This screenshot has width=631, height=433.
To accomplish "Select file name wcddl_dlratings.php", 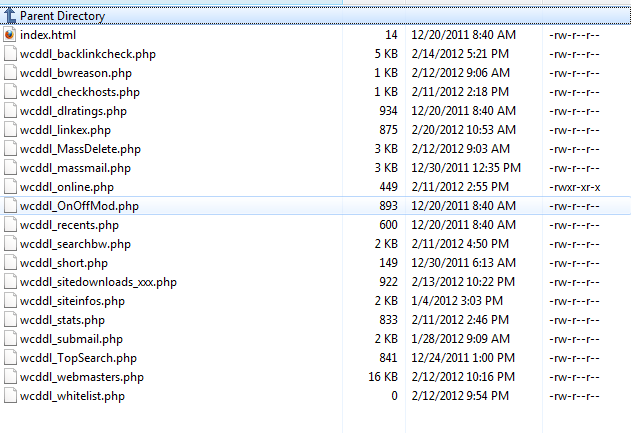I will click(x=73, y=111).
